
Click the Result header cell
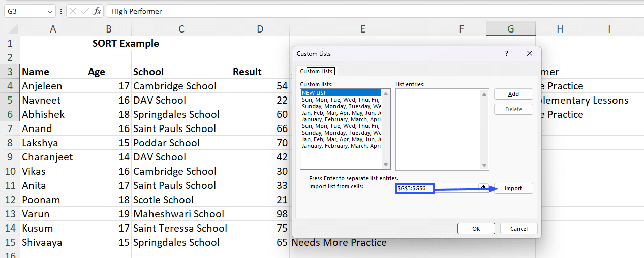[x=260, y=72]
